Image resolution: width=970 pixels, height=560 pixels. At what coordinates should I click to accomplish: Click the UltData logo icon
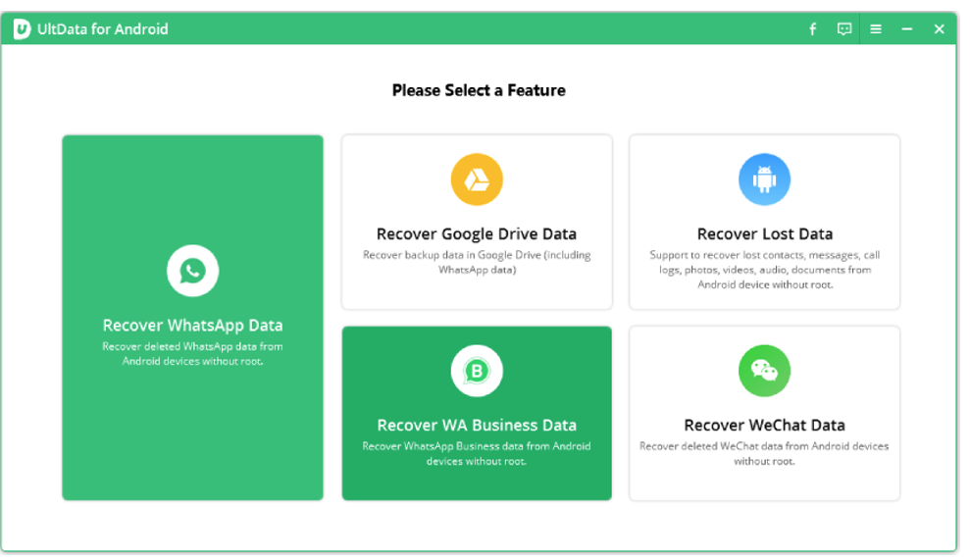(x=23, y=29)
